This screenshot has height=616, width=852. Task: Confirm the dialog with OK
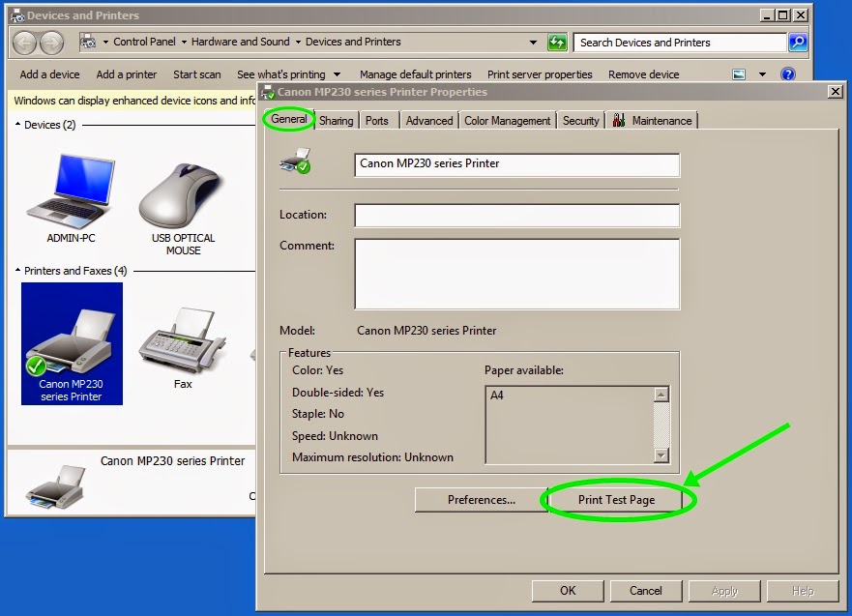568,591
